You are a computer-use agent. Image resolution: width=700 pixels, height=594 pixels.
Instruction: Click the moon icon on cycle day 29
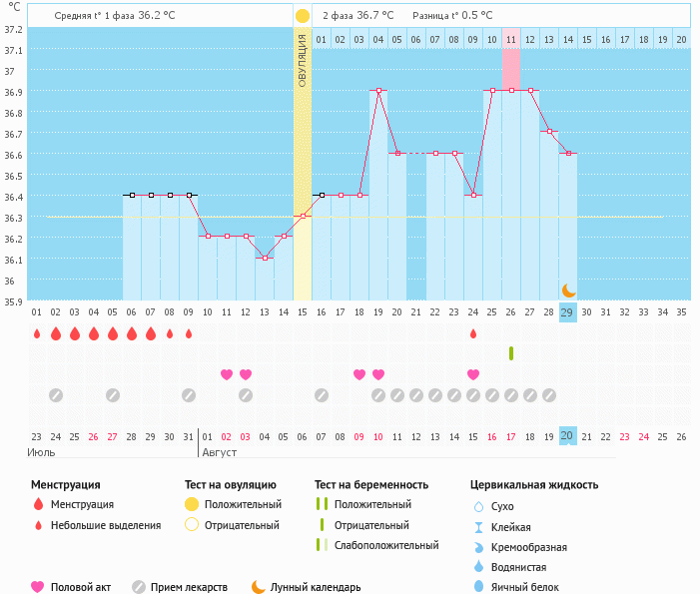coord(568,290)
